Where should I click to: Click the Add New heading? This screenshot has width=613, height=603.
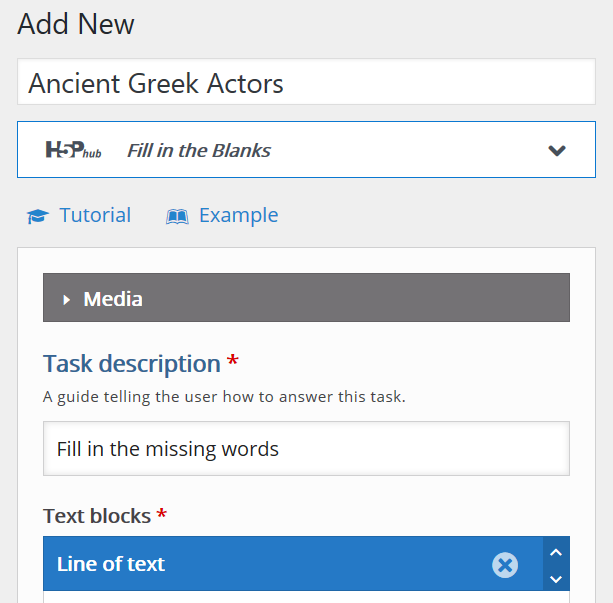coord(76,24)
